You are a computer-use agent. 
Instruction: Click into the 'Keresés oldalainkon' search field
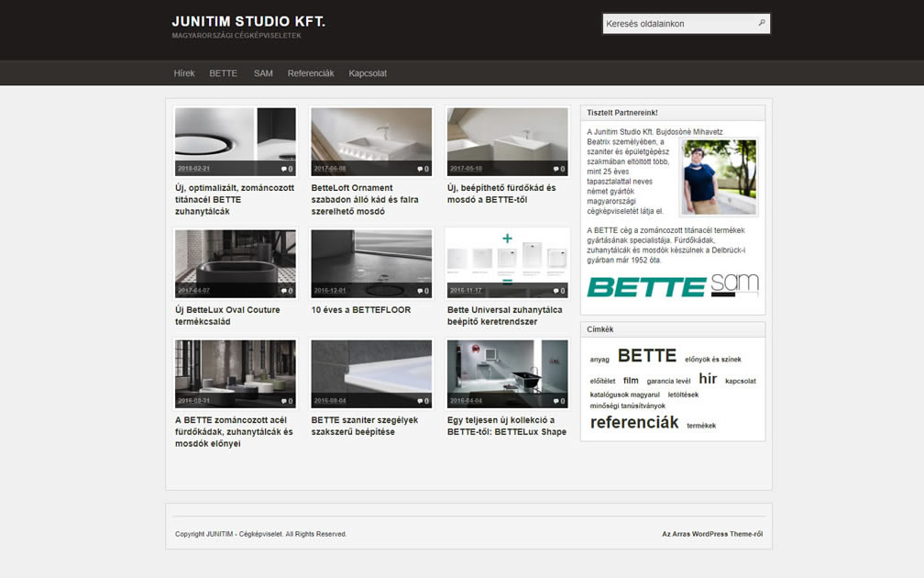point(679,24)
